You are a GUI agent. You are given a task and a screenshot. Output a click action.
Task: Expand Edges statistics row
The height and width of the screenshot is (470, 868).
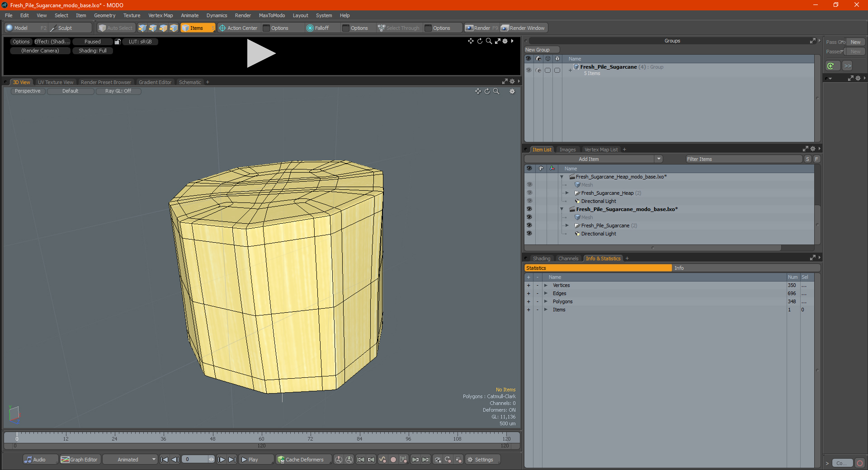pos(546,294)
